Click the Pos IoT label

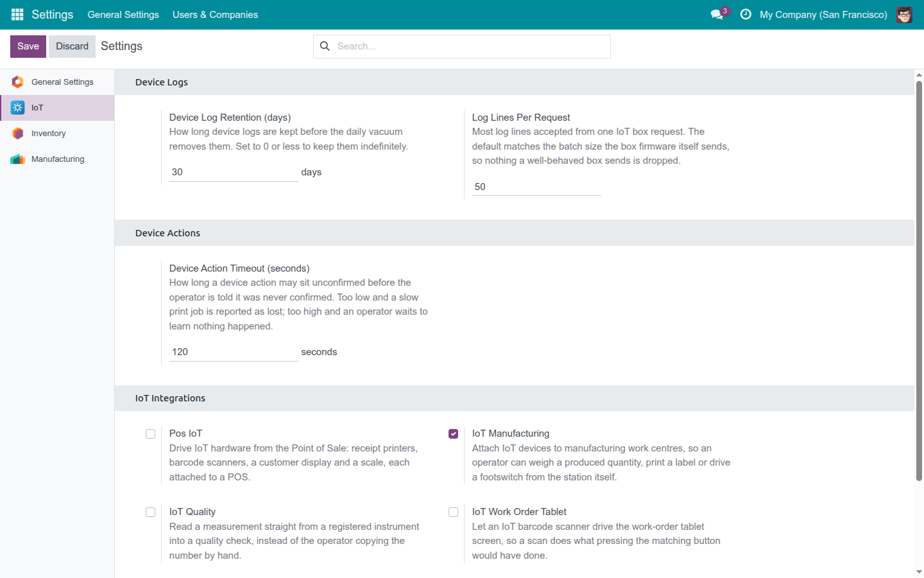[185, 433]
